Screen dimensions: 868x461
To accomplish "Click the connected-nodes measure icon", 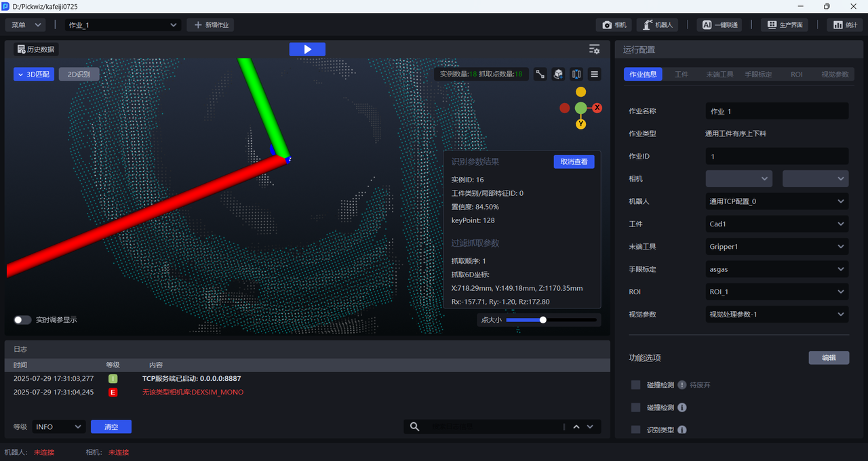I will click(x=540, y=75).
